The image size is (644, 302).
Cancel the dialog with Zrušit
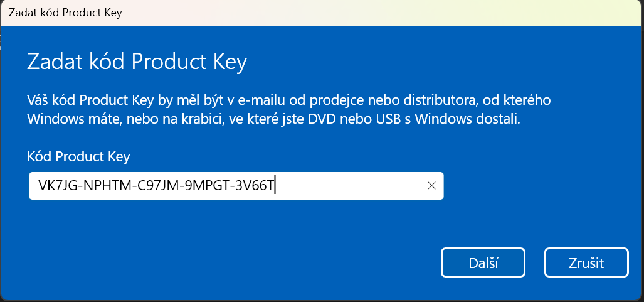pos(586,262)
